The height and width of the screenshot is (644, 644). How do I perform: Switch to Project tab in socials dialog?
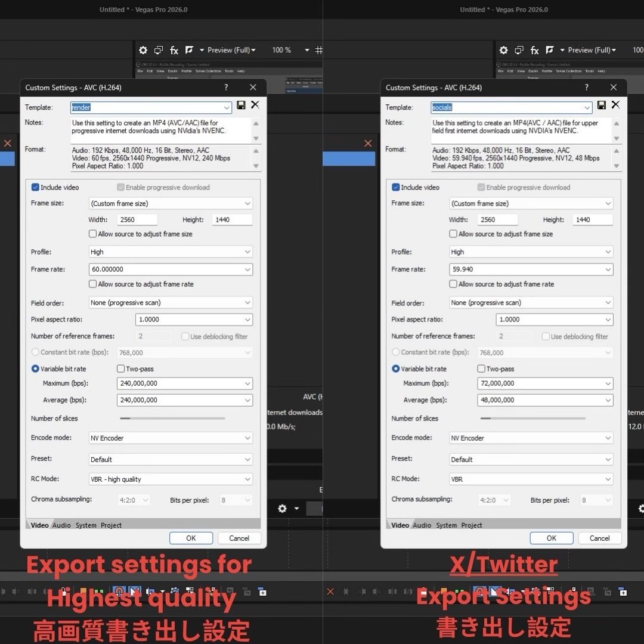coord(472,525)
